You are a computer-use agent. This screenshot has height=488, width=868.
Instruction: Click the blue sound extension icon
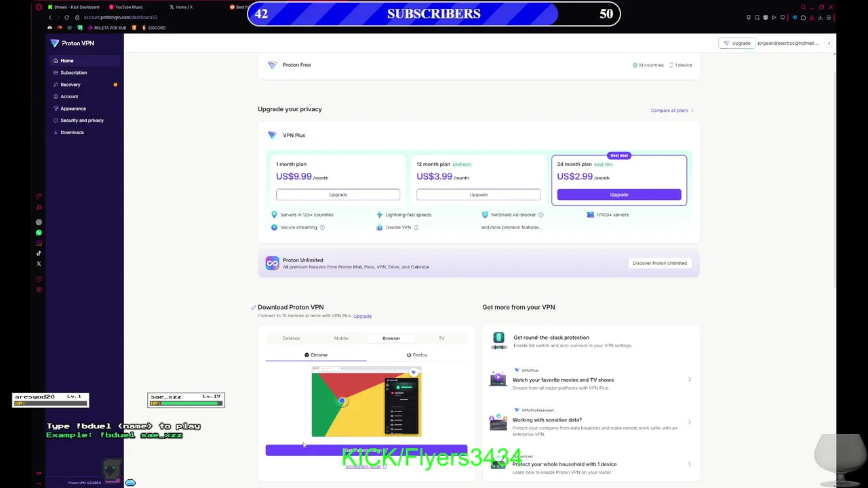[795, 17]
